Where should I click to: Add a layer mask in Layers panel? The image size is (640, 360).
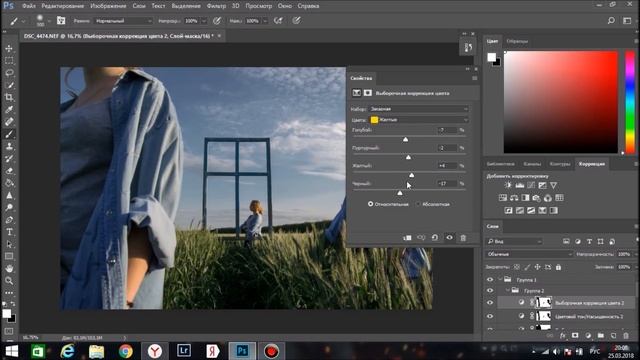pos(575,336)
